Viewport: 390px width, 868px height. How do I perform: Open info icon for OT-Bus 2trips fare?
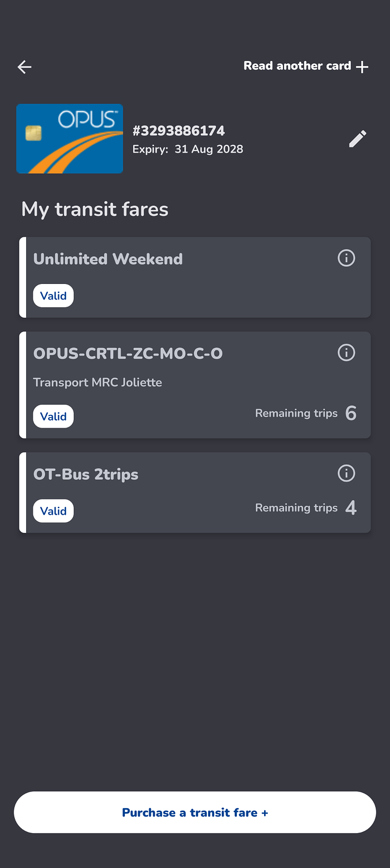point(346,474)
